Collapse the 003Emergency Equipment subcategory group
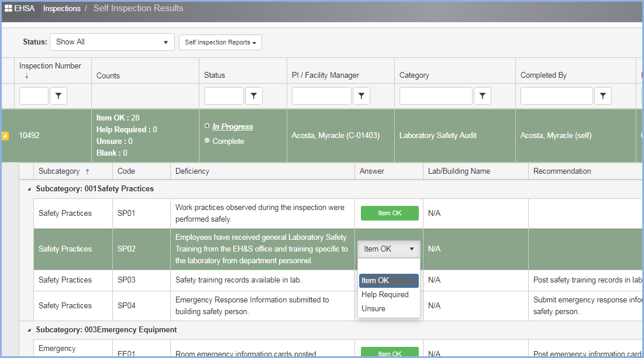Viewport: 644px width, 358px height. (x=29, y=330)
